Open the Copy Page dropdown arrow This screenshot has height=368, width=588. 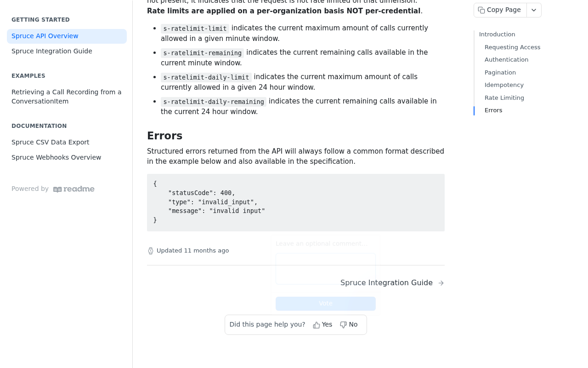pos(534,10)
